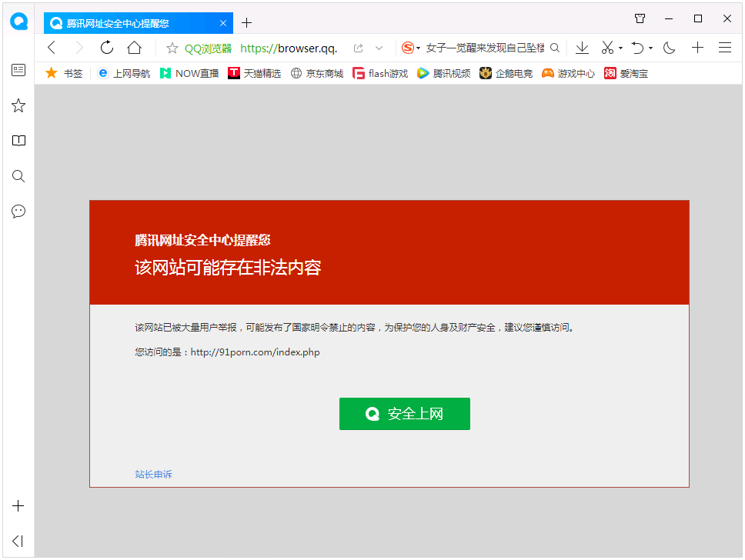Screen dimensions: 745x560
Task: Open the 天猫精选 bookmark
Action: [254, 73]
